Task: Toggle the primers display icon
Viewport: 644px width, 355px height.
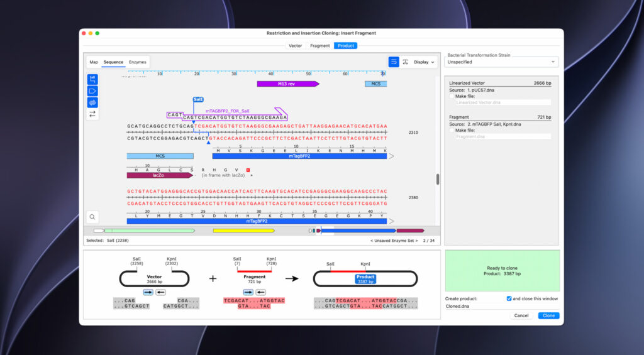Action: coord(92,102)
